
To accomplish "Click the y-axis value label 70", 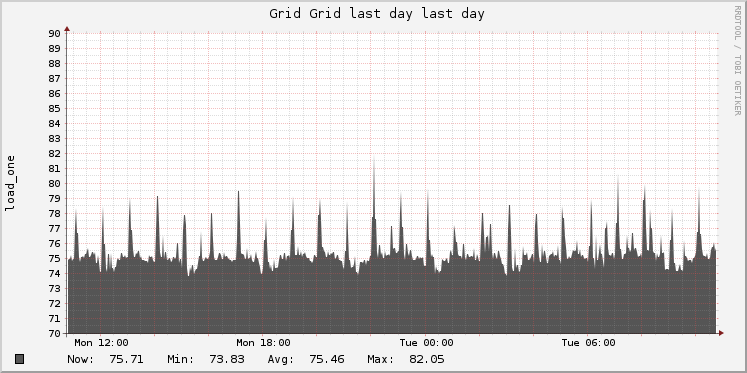I will [54, 333].
